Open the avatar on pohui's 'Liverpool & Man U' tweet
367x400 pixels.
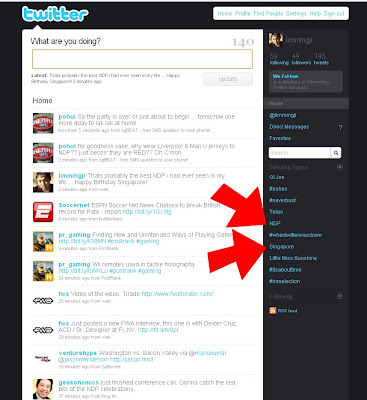point(43,153)
